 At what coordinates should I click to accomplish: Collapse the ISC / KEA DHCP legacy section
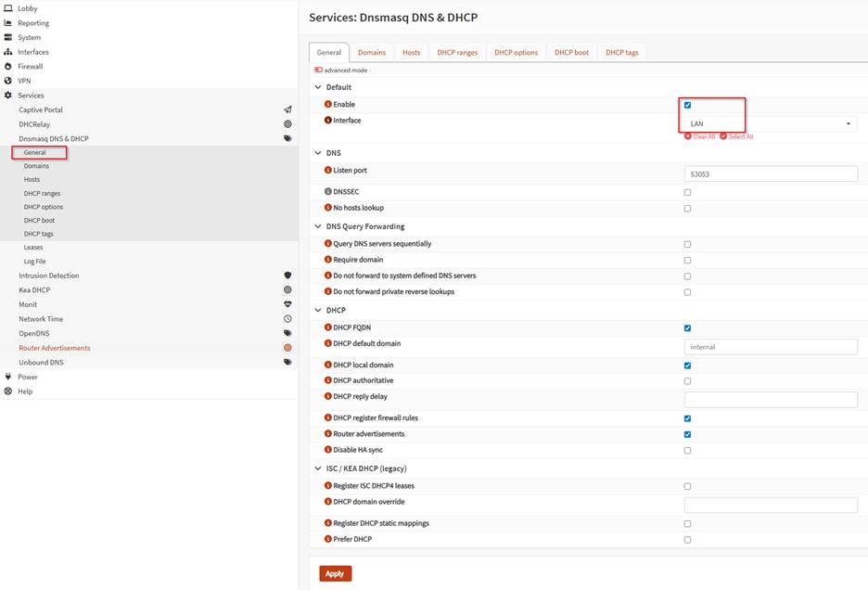pyautogui.click(x=318, y=468)
